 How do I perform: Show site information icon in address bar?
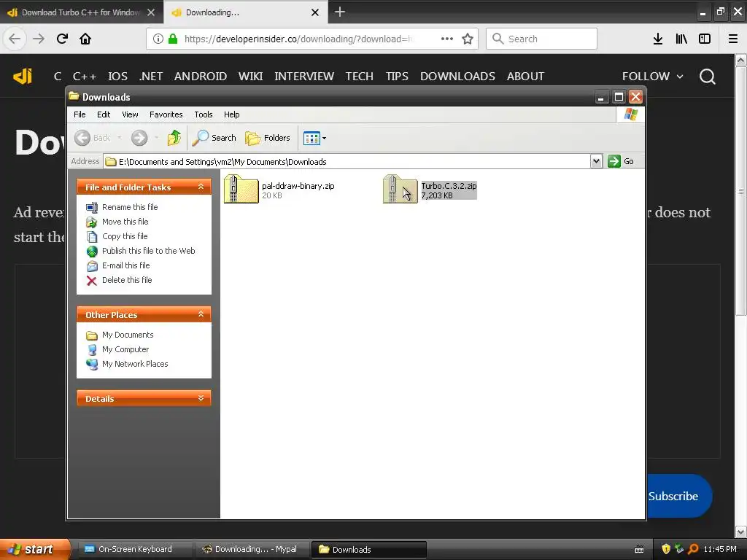click(158, 39)
